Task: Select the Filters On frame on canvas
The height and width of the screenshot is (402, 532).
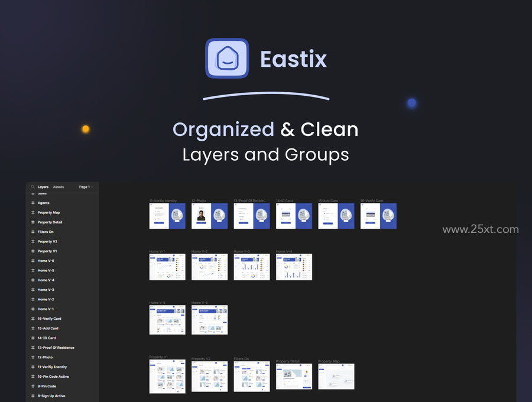Action: 252,377
